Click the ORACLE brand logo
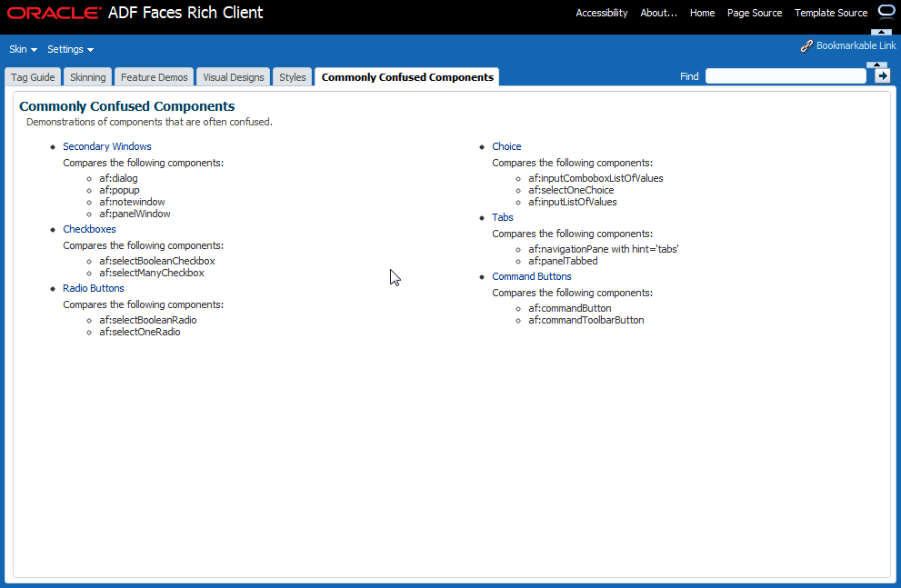The image size is (901, 588). (54, 13)
